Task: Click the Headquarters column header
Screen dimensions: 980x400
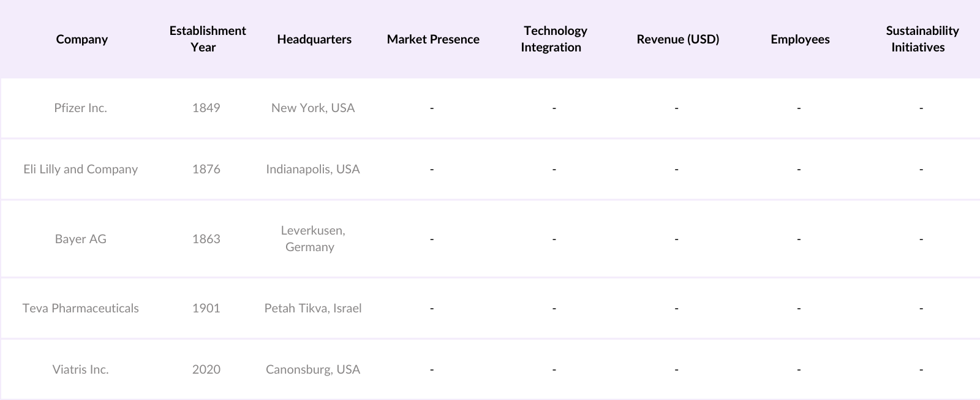Action: pos(314,39)
